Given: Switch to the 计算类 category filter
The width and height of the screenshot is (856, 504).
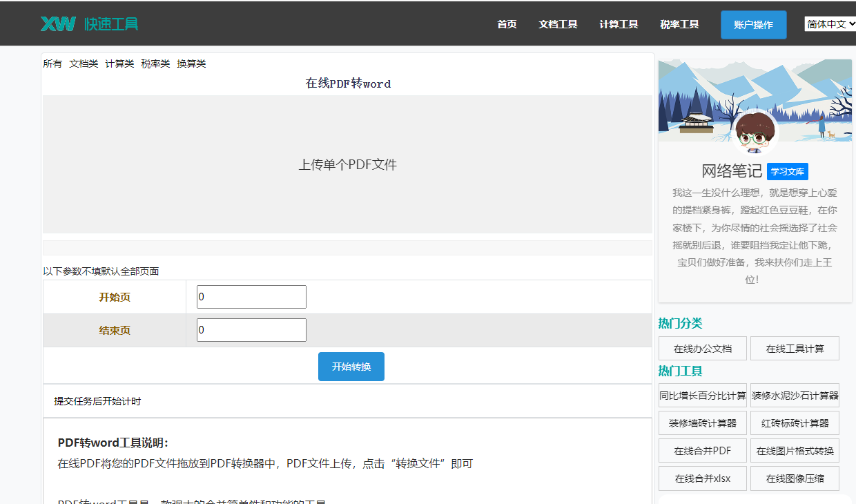Looking at the screenshot, I should 119,64.
